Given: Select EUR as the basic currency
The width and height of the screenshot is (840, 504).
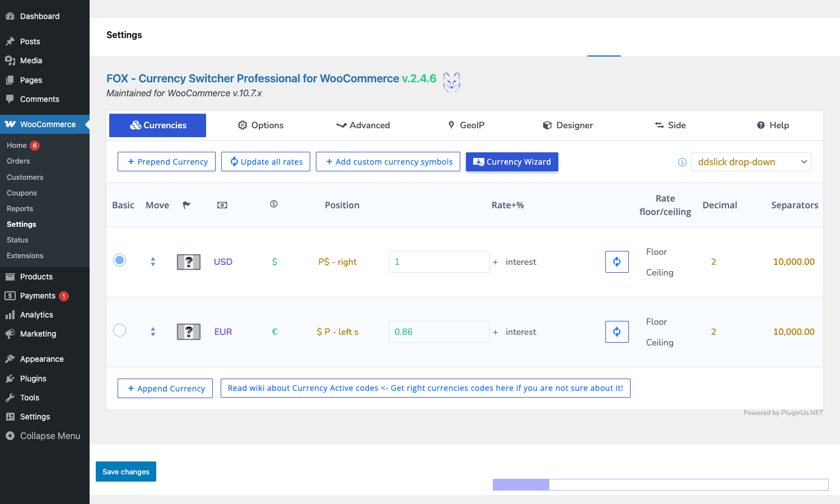Looking at the screenshot, I should [x=119, y=330].
